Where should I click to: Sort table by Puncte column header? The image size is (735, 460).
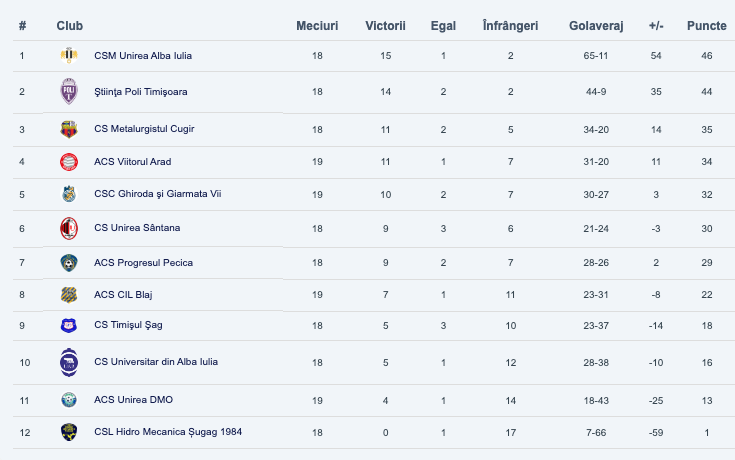point(706,24)
